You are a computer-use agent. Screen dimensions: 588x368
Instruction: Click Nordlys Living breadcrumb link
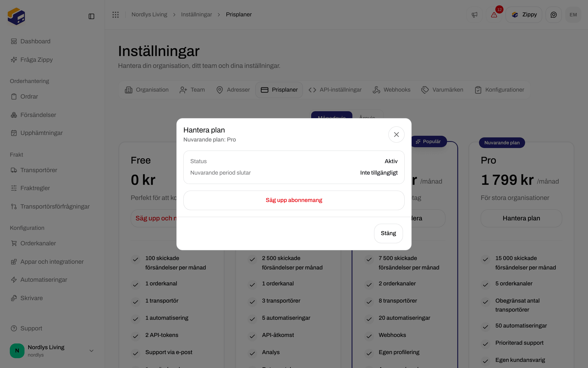coord(149,15)
